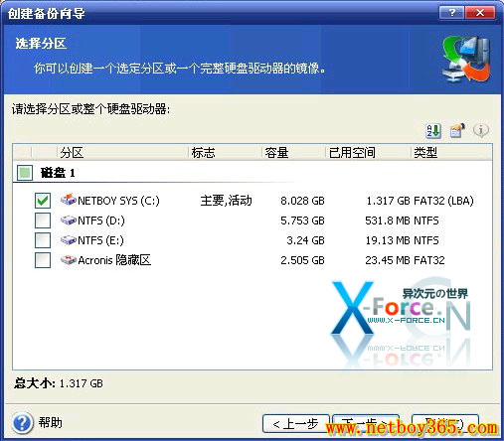Sort by the 标志 column header
The width and height of the screenshot is (504, 441).
pyautogui.click(x=225, y=153)
